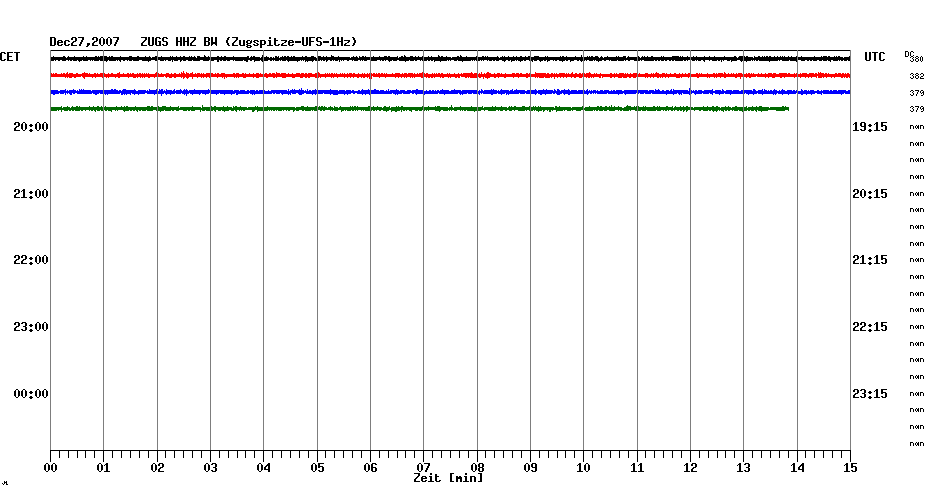The width and height of the screenshot is (930, 494).
Task: Select the 20:00 CET time label
Action: [31, 127]
